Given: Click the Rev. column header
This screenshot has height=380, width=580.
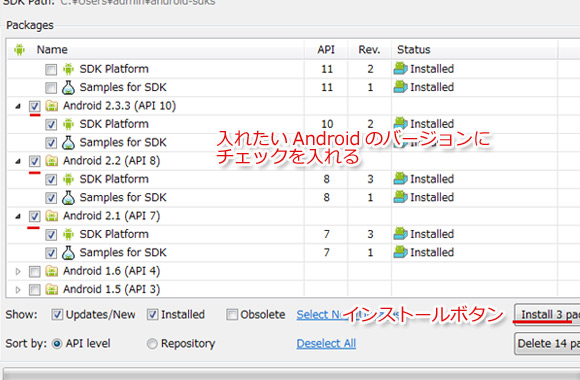Looking at the screenshot, I should [x=369, y=50].
